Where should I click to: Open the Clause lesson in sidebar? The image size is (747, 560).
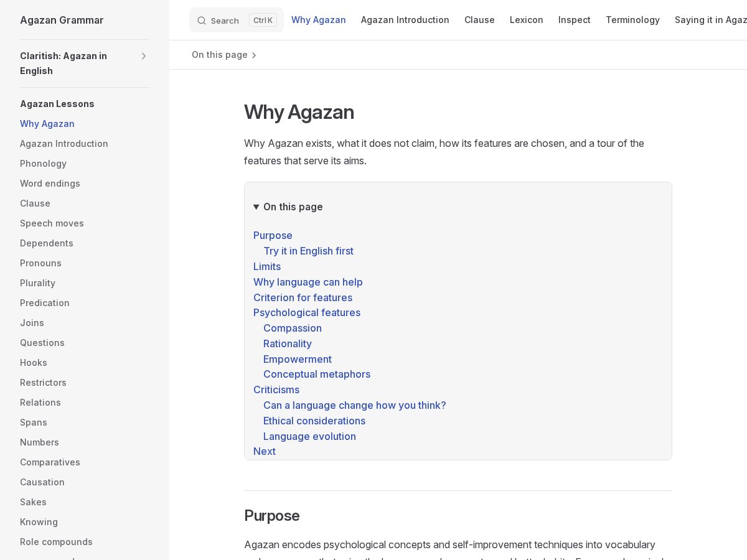tap(35, 203)
